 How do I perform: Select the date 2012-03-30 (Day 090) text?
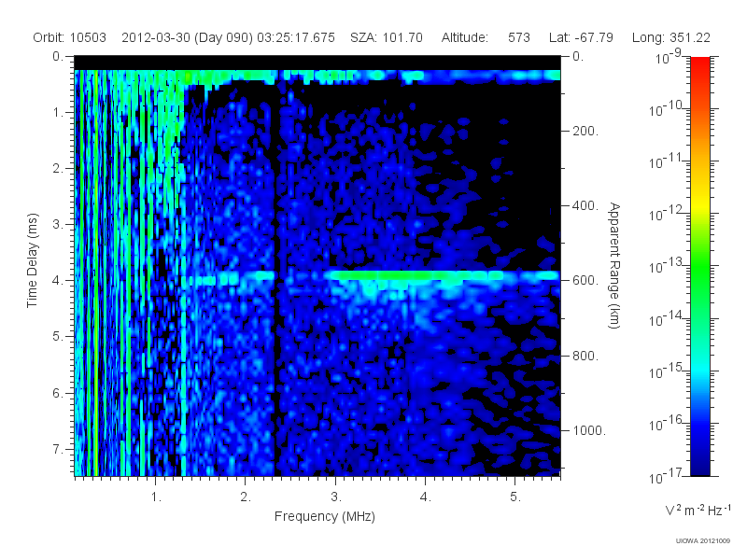[188, 37]
